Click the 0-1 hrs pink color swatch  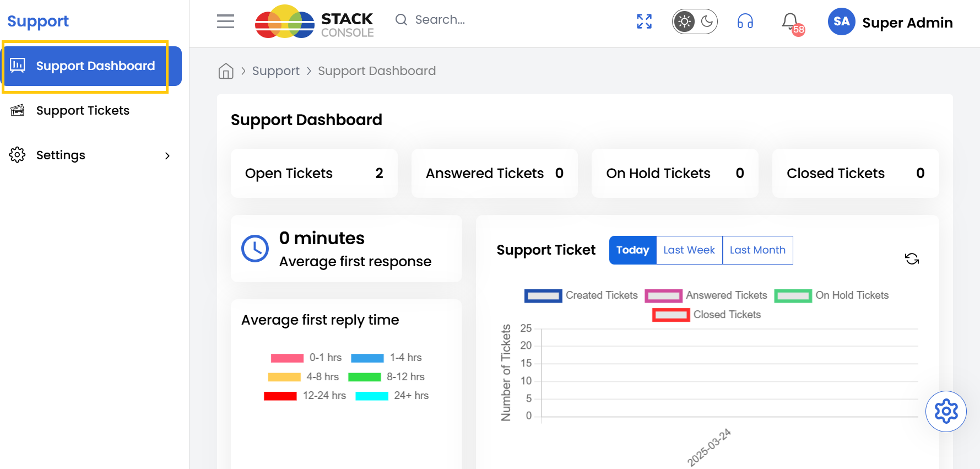point(287,358)
